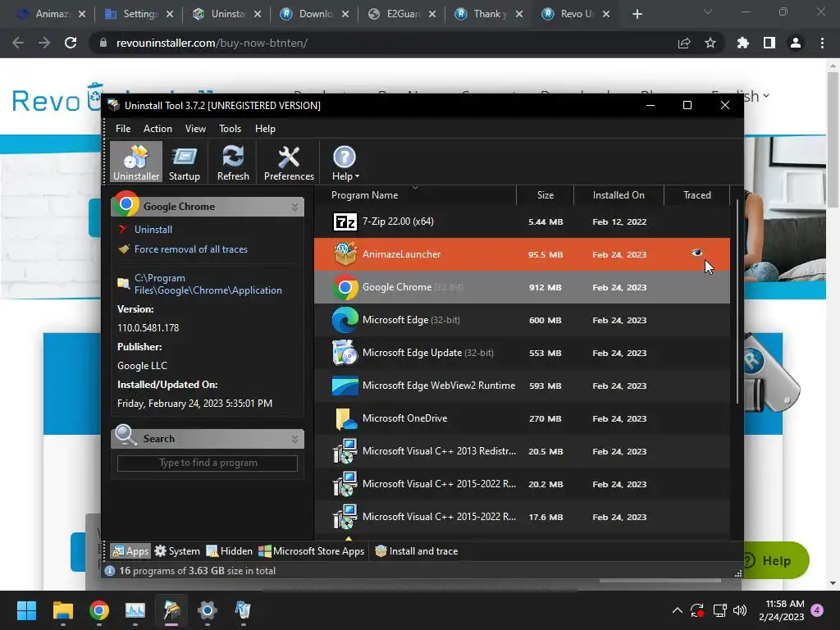Open Chrome extensions puzzle icon
Image resolution: width=840 pixels, height=630 pixels.
[x=742, y=43]
